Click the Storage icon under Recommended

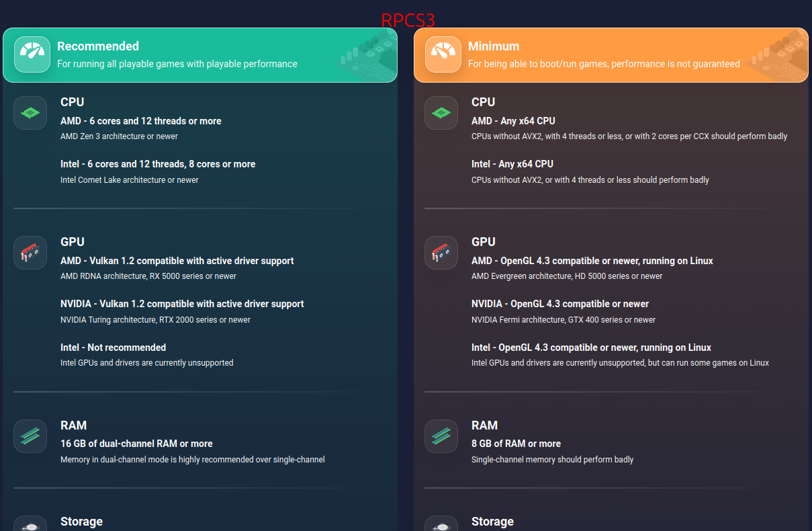[x=30, y=524]
